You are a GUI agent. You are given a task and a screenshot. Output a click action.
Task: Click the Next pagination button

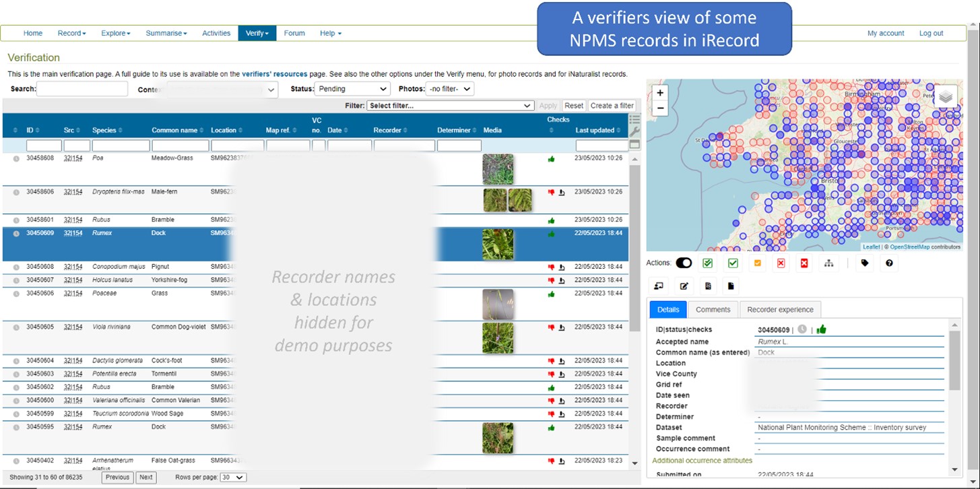coord(145,477)
